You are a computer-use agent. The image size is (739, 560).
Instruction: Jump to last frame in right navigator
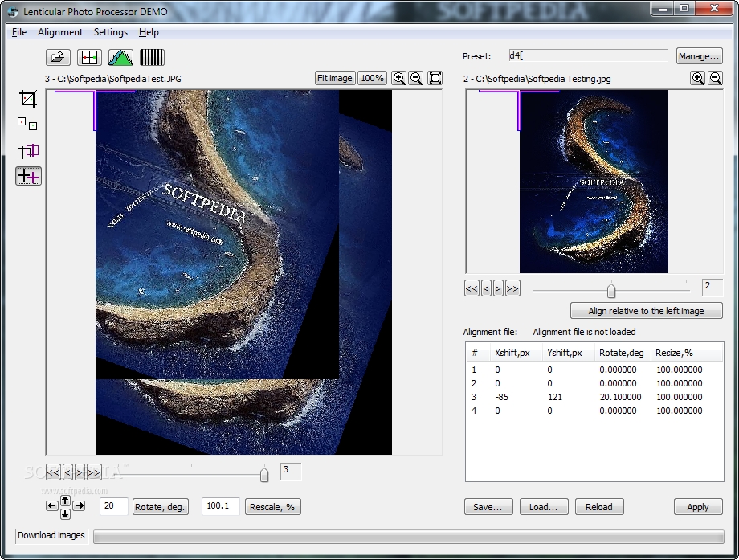(x=512, y=288)
